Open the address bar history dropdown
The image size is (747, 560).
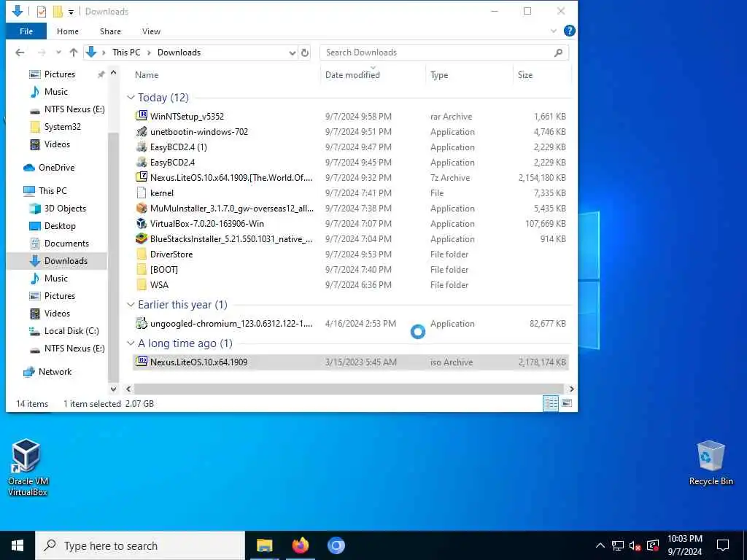point(293,52)
